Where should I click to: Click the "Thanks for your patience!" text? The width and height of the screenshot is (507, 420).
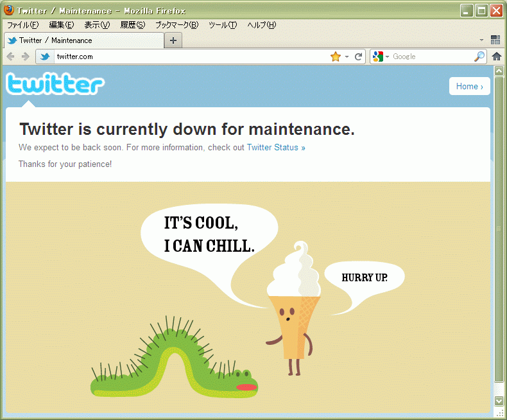click(x=65, y=164)
